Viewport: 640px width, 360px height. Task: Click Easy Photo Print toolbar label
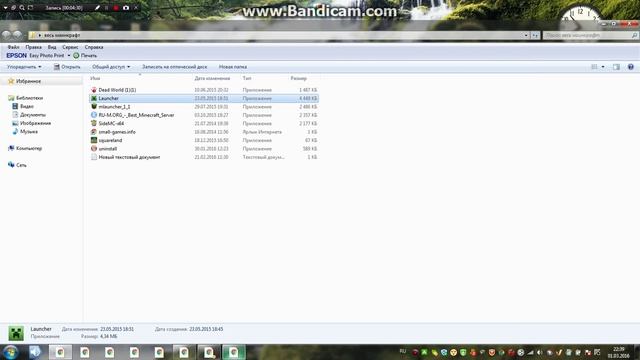[x=47, y=56]
